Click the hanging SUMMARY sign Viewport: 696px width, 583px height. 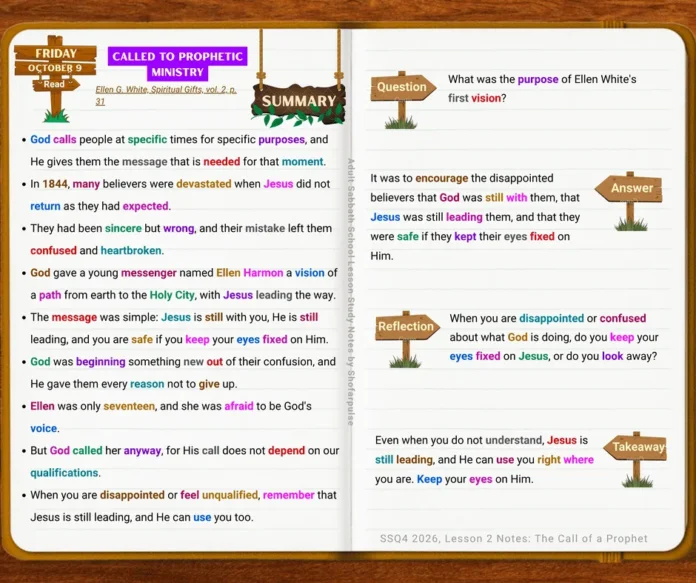click(x=298, y=103)
